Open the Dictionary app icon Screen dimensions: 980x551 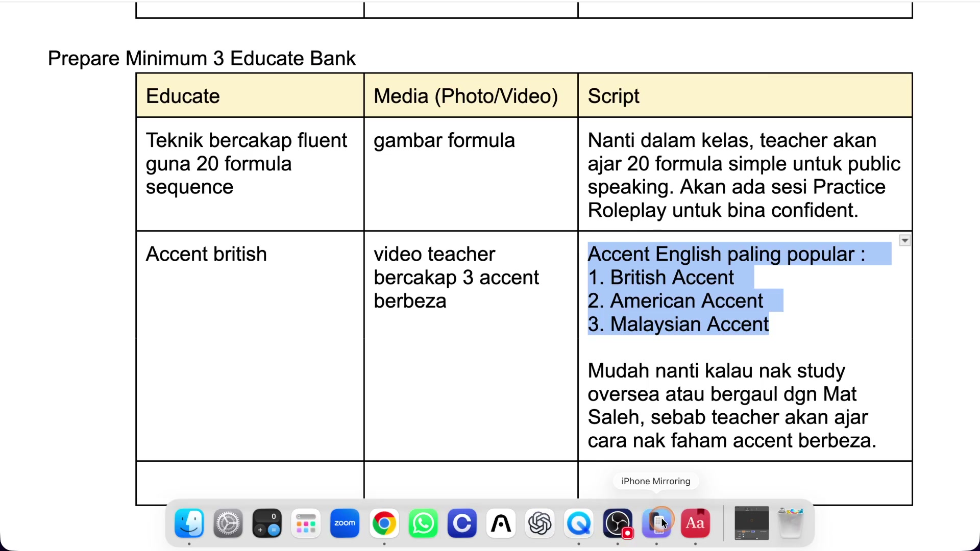(x=695, y=523)
